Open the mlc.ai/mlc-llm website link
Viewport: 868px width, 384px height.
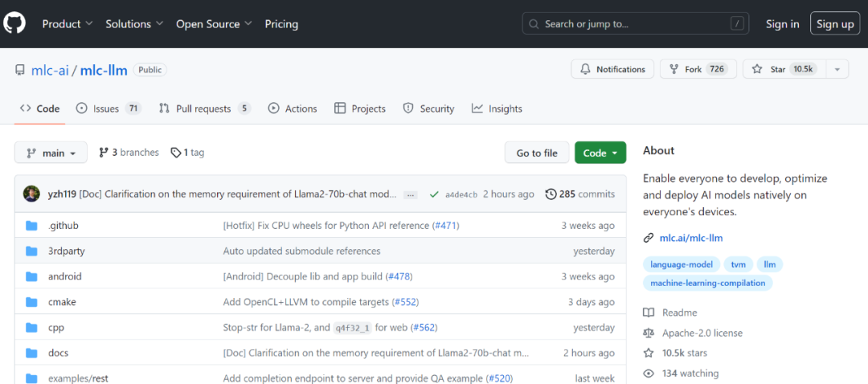tap(691, 238)
